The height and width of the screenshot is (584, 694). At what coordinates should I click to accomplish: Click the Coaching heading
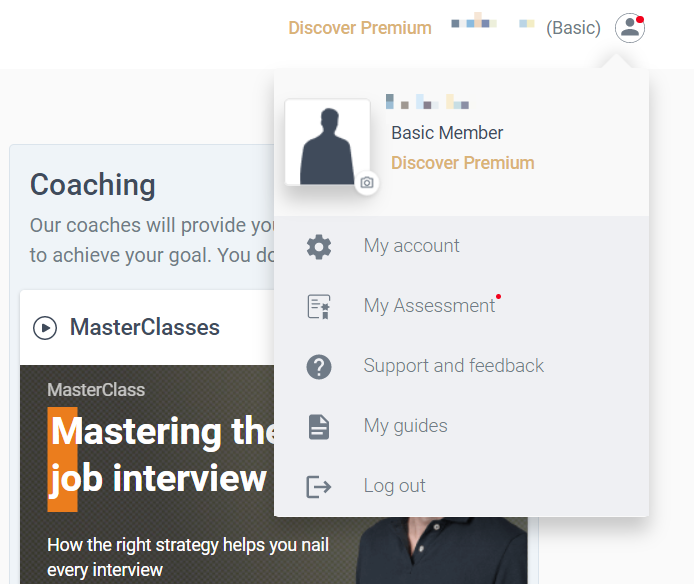click(93, 185)
